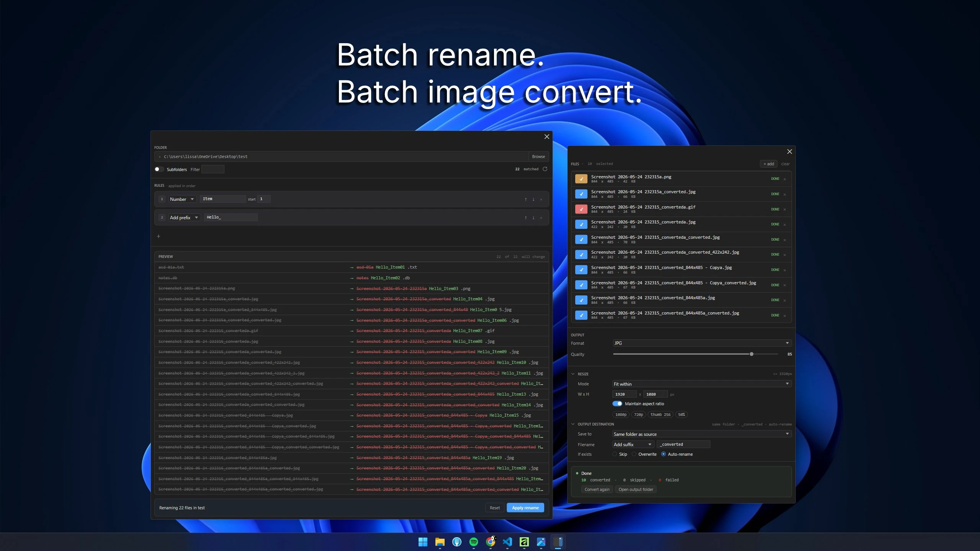Remove 232315_converteda.gif from file list
The image size is (980, 551).
coord(785,209)
